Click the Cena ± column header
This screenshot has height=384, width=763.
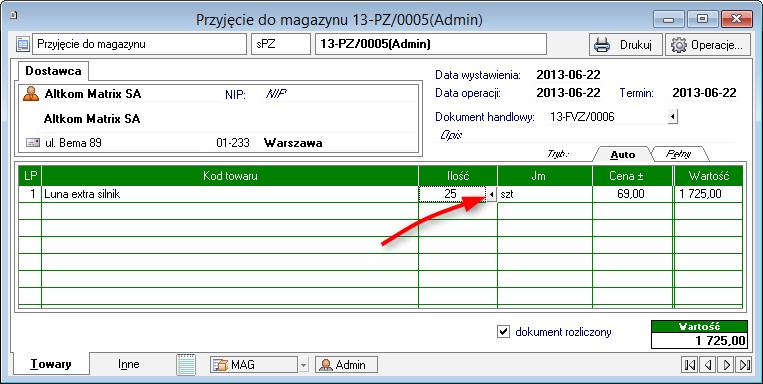[x=633, y=176]
